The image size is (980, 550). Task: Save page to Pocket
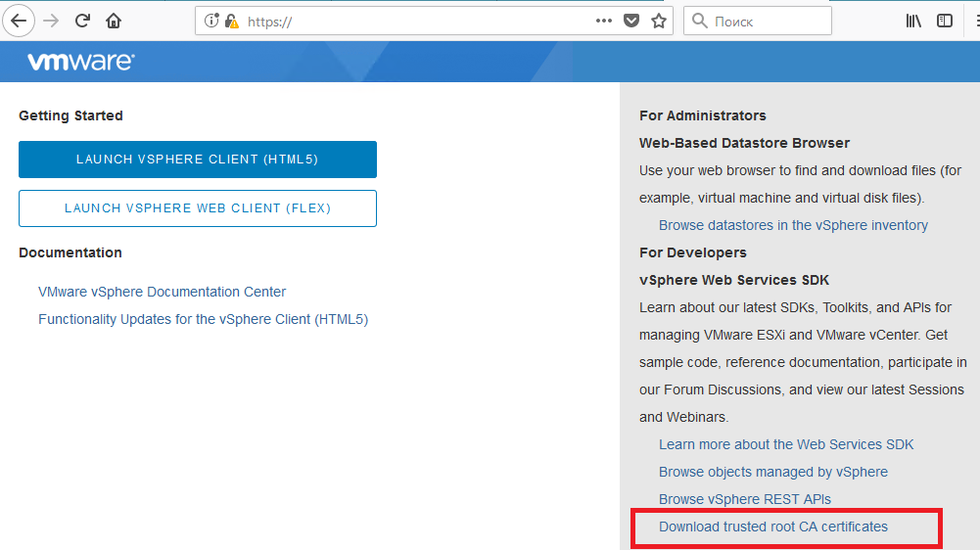[631, 22]
